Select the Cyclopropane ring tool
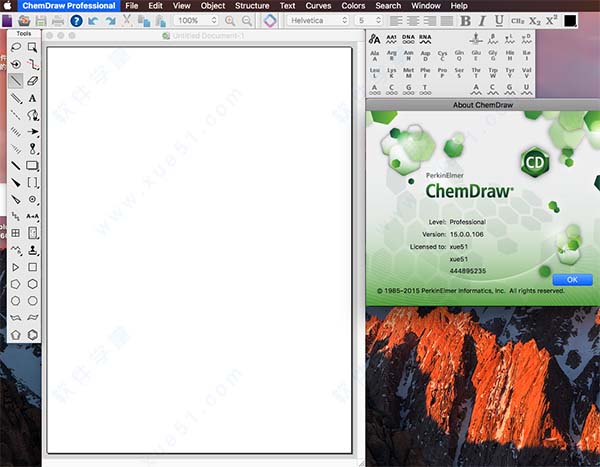This screenshot has width=600, height=467. (16, 267)
